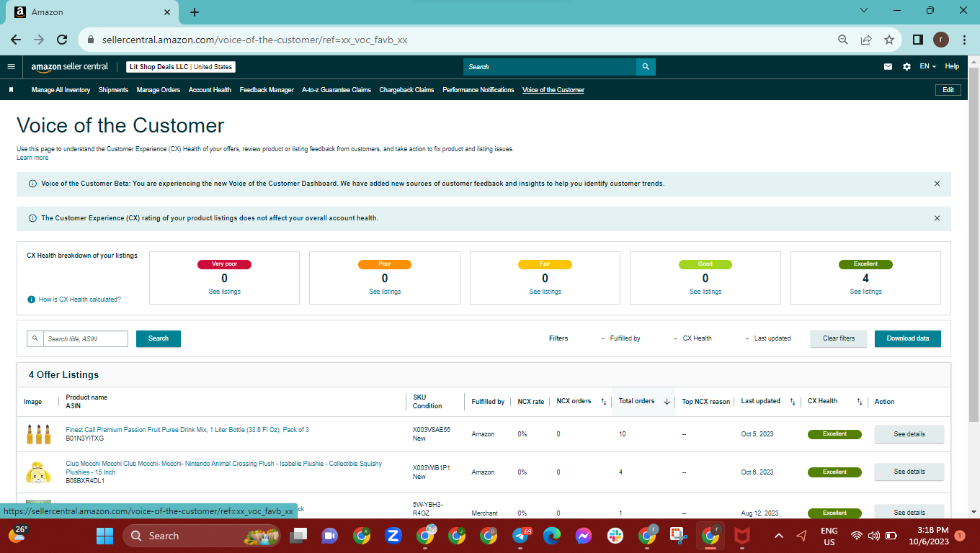Open the Lit Shop Deals LLC account switcher
This screenshot has width=980, height=553.
coord(181,67)
